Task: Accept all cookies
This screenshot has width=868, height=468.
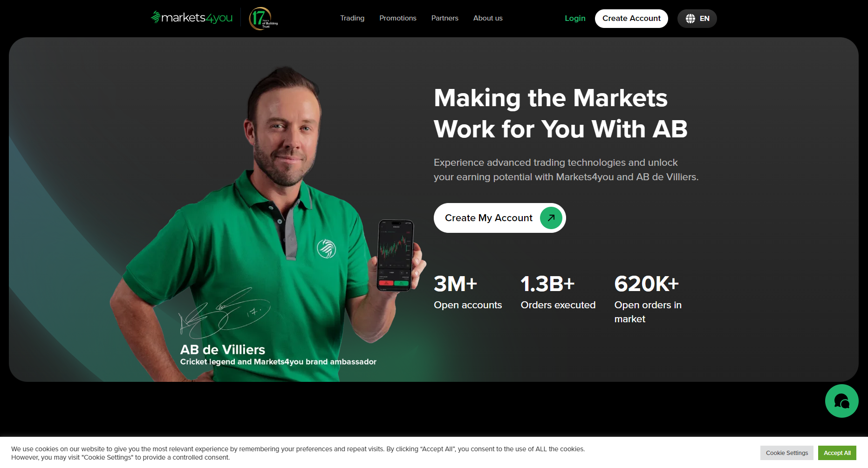Action: pyautogui.click(x=837, y=453)
